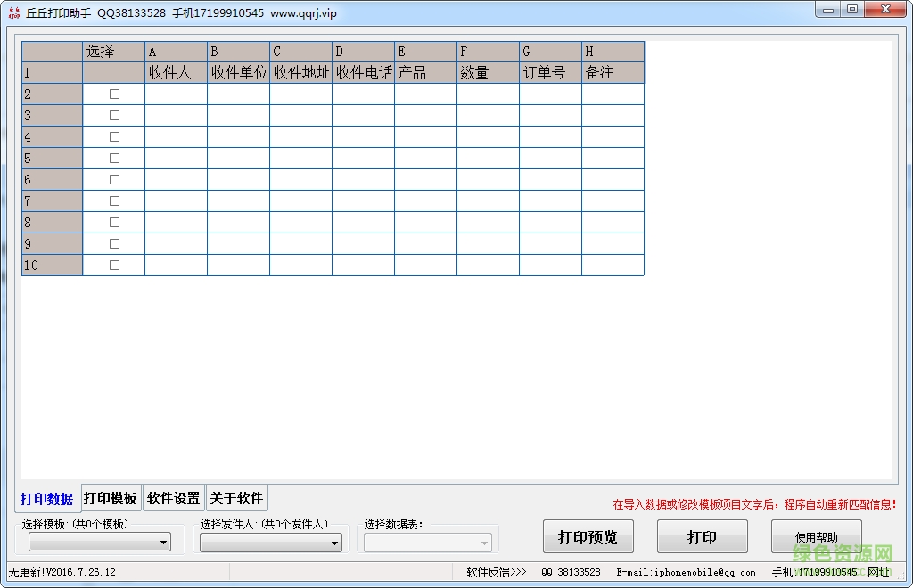Open 使用帮助 for help documentation
The height and width of the screenshot is (588, 913).
pos(816,536)
